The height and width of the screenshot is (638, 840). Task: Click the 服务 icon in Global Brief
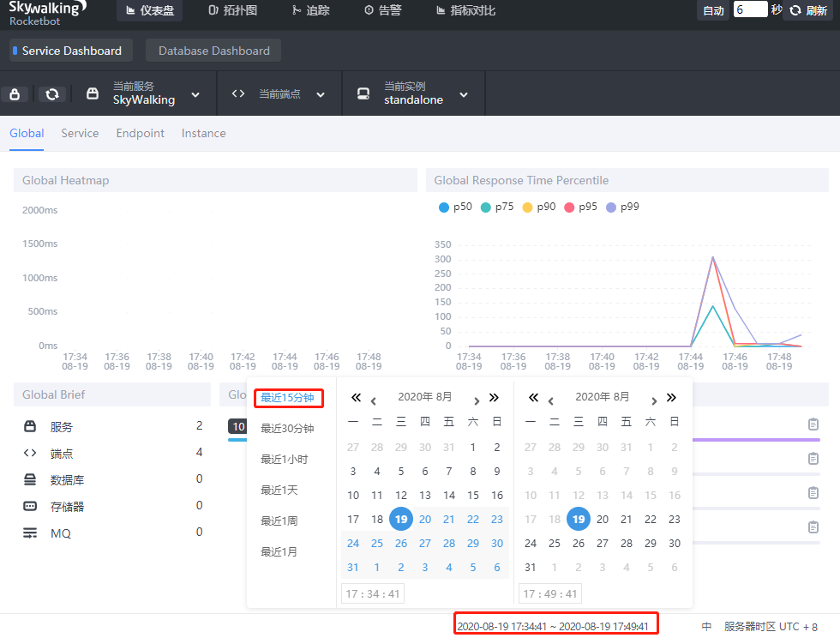point(30,426)
